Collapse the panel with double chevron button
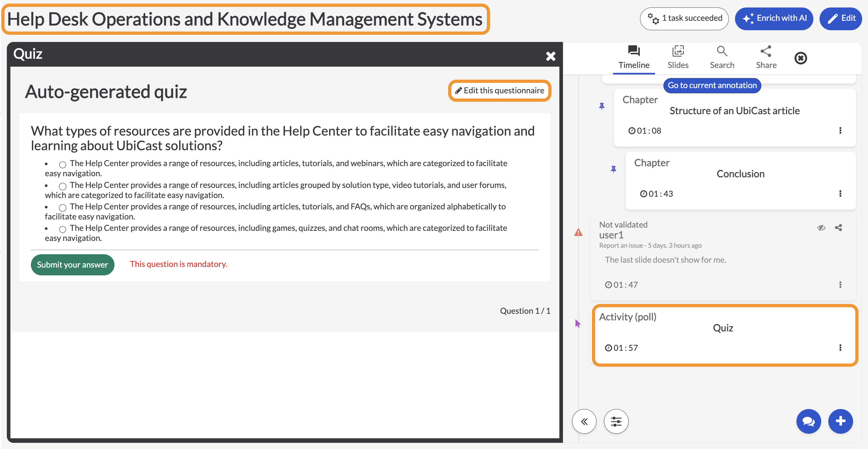This screenshot has height=449, width=868. (x=584, y=421)
